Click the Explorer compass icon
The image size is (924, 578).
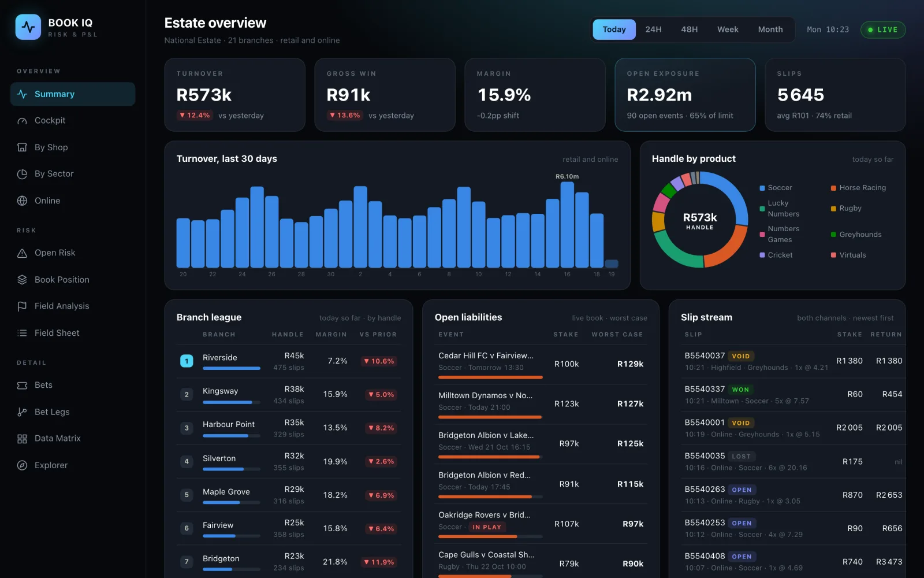pyautogui.click(x=22, y=465)
